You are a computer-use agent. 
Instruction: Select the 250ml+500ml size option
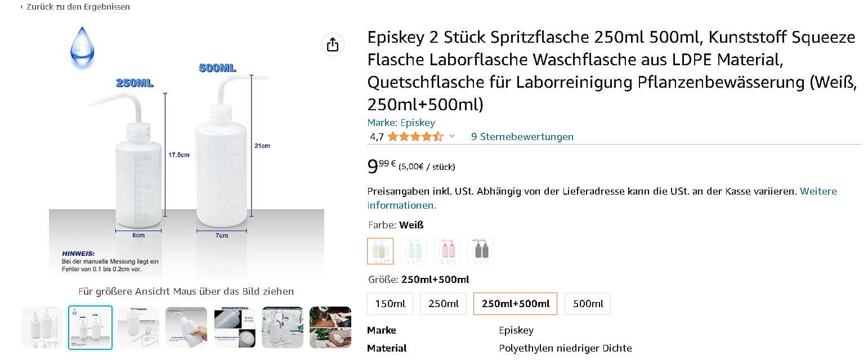515,304
